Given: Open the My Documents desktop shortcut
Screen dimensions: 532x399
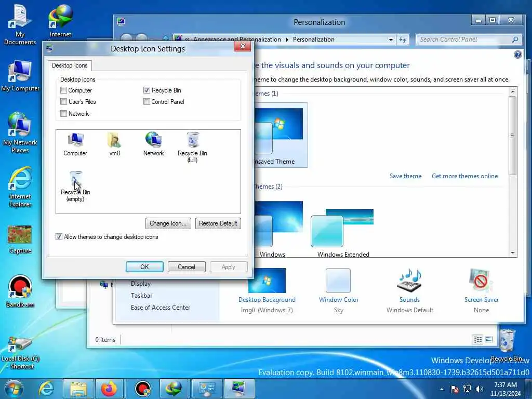Looking at the screenshot, I should [x=20, y=25].
